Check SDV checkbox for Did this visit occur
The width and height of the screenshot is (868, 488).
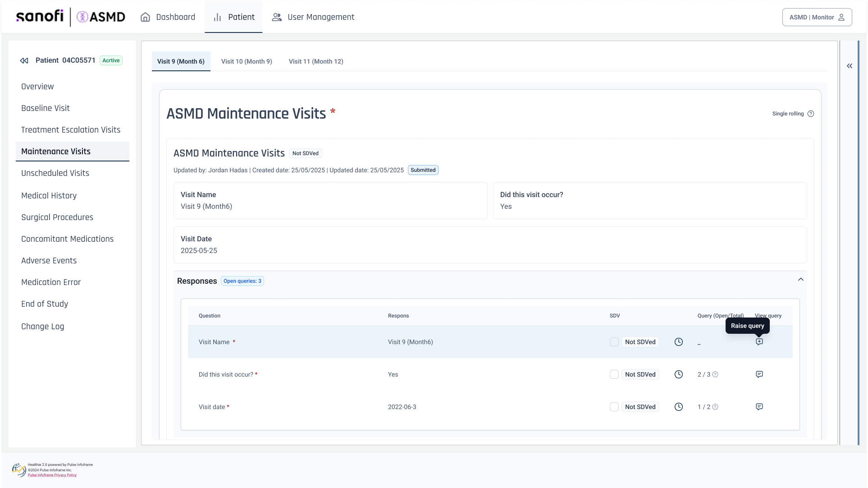pos(614,374)
